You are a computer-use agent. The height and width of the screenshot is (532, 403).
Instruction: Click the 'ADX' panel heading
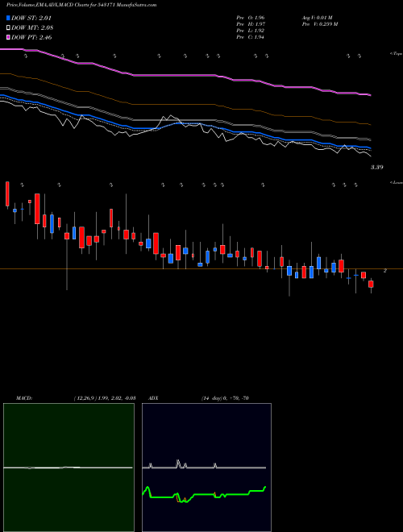coord(153,398)
